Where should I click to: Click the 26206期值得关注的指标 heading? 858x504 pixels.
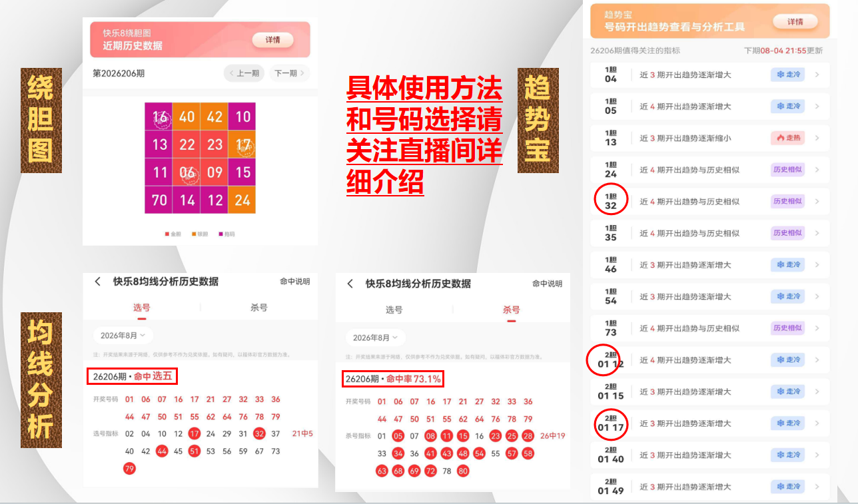636,51
